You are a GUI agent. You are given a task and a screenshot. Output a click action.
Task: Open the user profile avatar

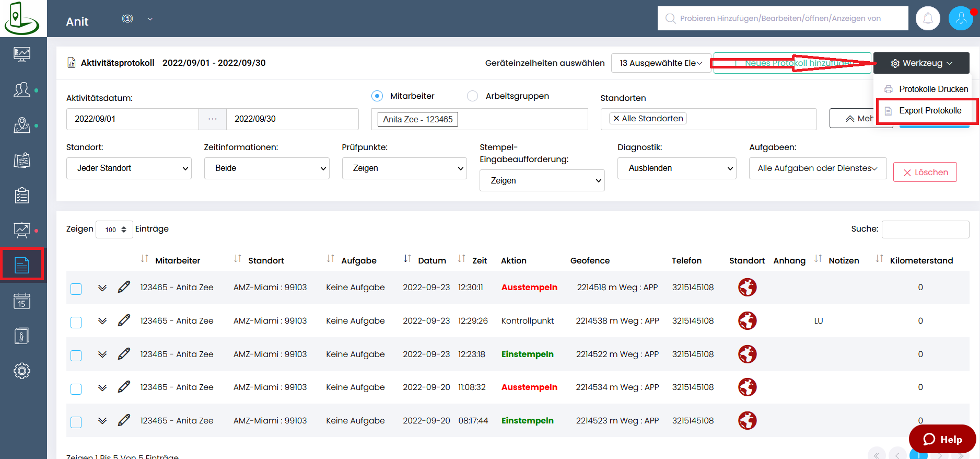pos(960,19)
